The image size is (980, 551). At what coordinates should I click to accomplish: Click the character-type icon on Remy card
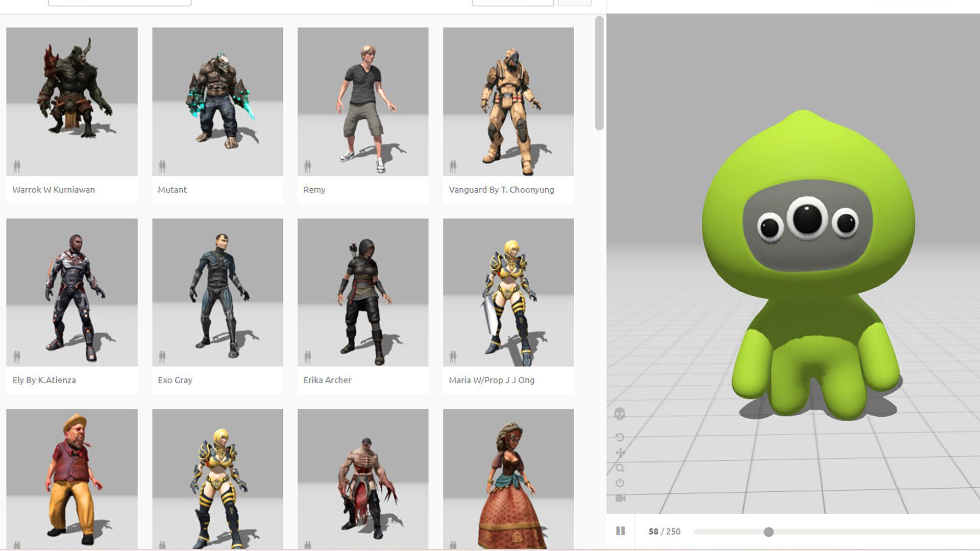pyautogui.click(x=308, y=166)
